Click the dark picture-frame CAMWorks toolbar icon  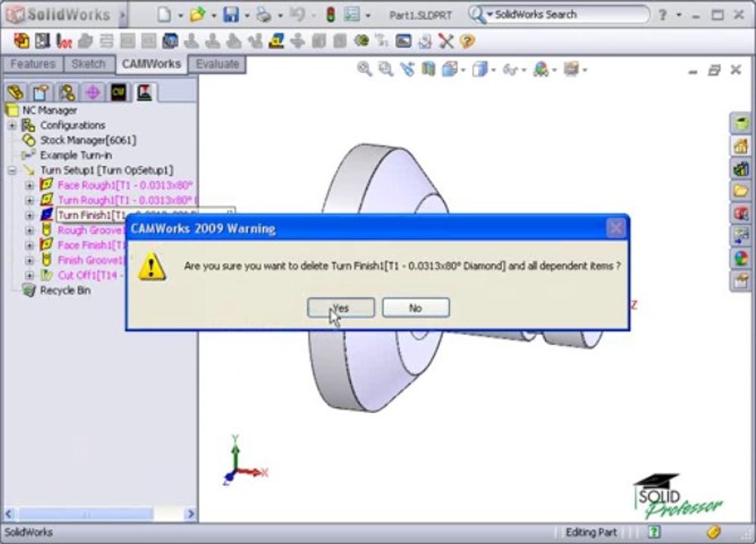404,41
